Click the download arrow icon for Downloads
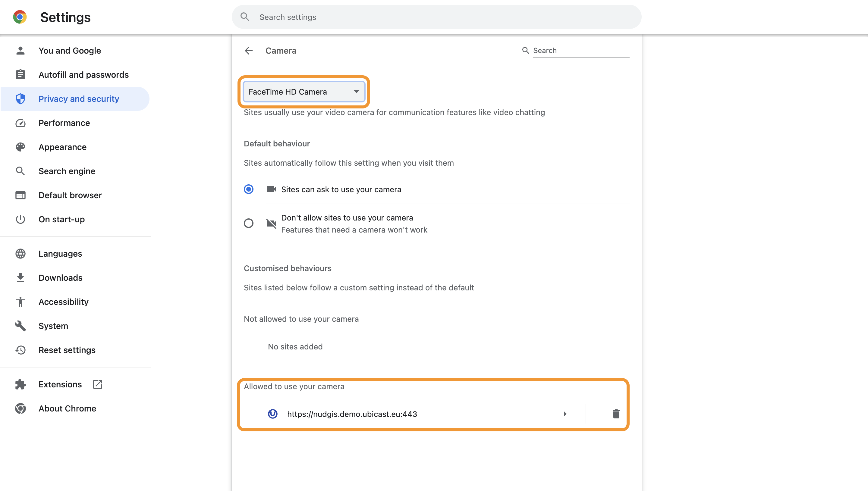 [x=20, y=277]
